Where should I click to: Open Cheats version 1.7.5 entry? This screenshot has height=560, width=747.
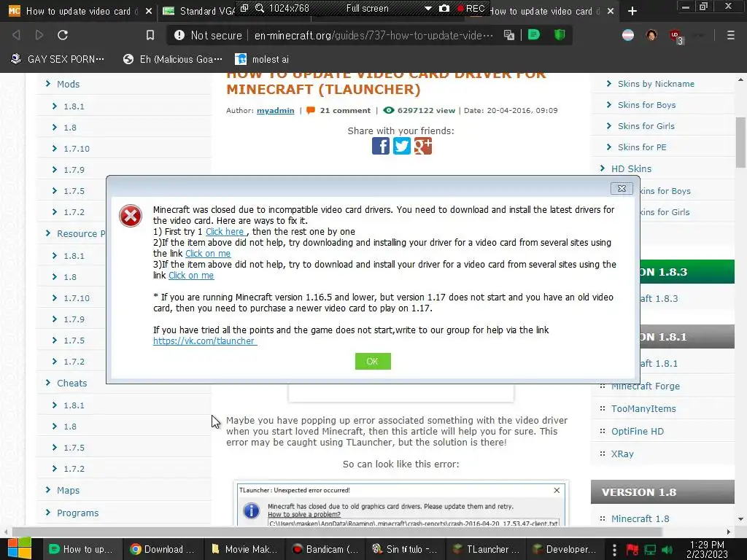click(74, 448)
